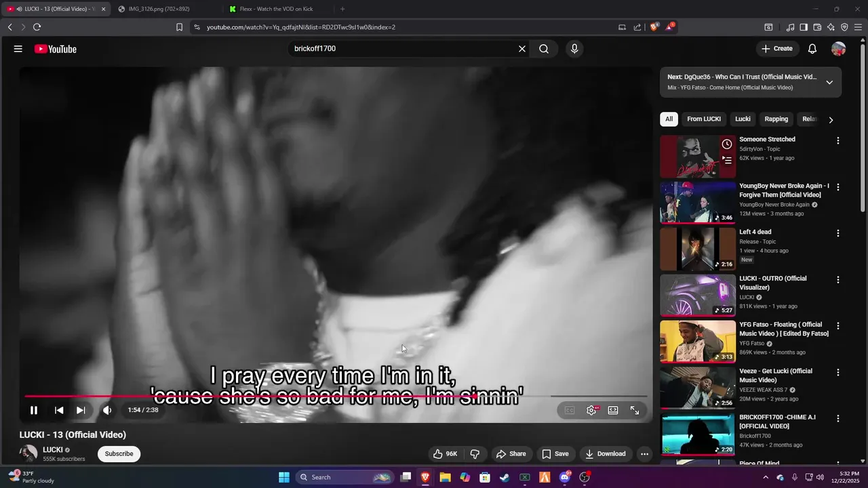Start voice search with the microphone icon

tap(574, 49)
